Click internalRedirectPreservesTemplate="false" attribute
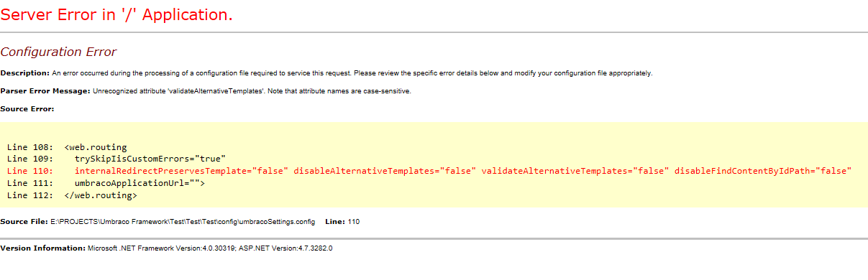 pyautogui.click(x=181, y=171)
